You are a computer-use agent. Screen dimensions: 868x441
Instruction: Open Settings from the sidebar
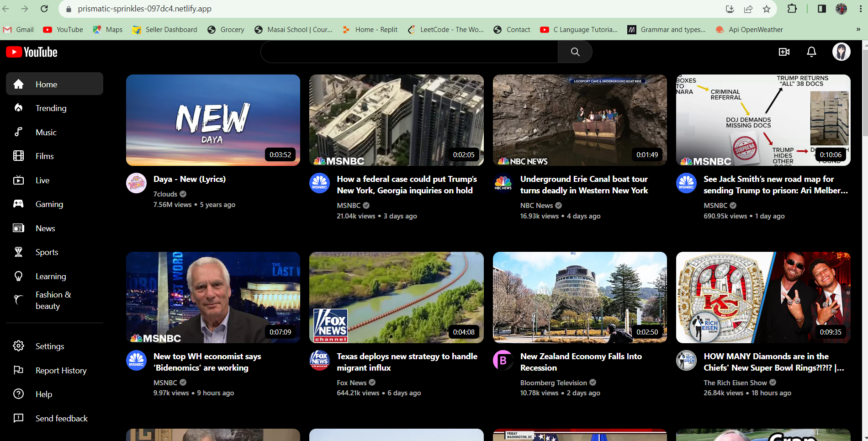(x=50, y=346)
